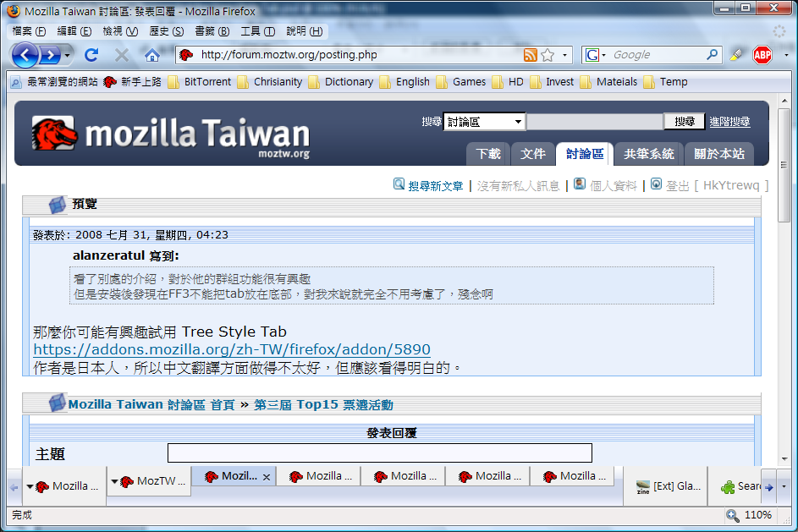Open the 討論區 search scope dropdown
Image resolution: width=798 pixels, height=532 pixels.
point(518,122)
